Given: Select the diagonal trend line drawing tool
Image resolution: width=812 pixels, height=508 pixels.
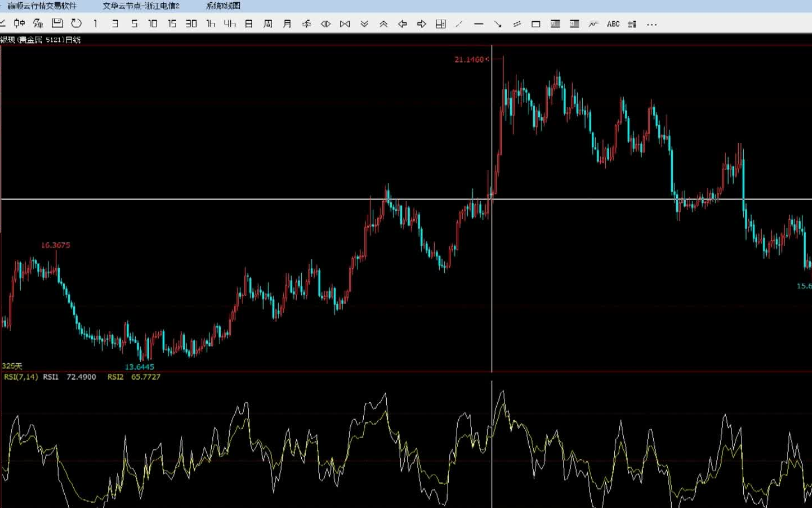Looking at the screenshot, I should pyautogui.click(x=459, y=24).
